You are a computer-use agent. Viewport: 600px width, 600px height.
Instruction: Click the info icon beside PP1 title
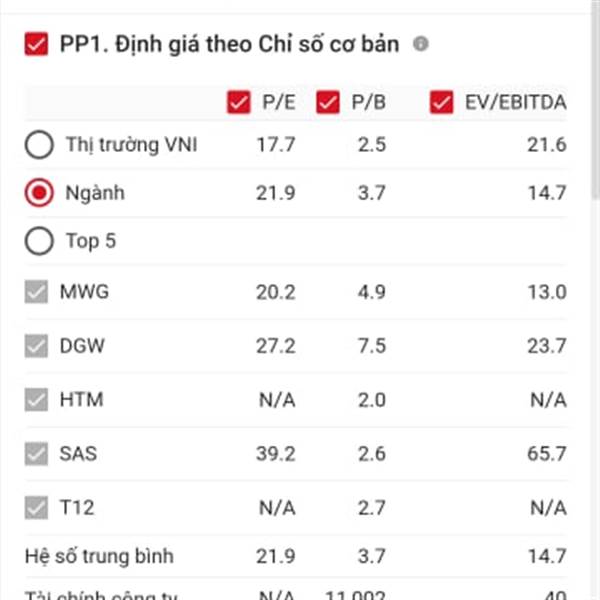coord(422,44)
